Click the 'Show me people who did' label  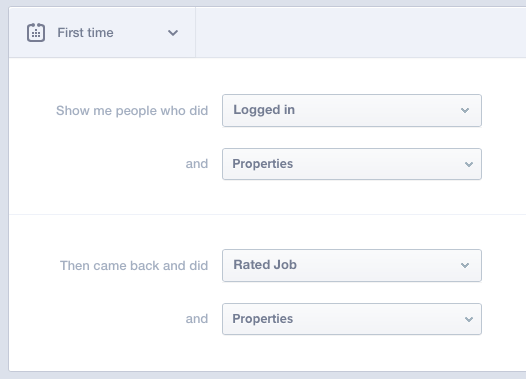pos(132,111)
